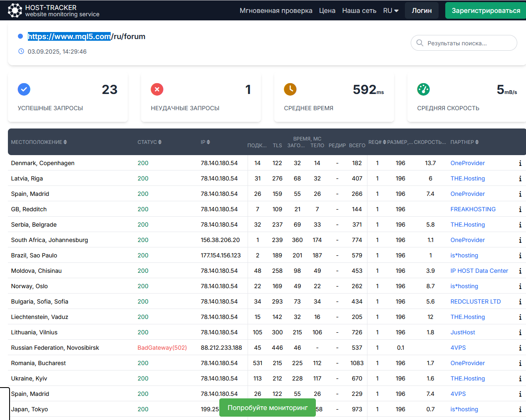
Task: Open IP HOST Data Center partner link
Action: 479,271
